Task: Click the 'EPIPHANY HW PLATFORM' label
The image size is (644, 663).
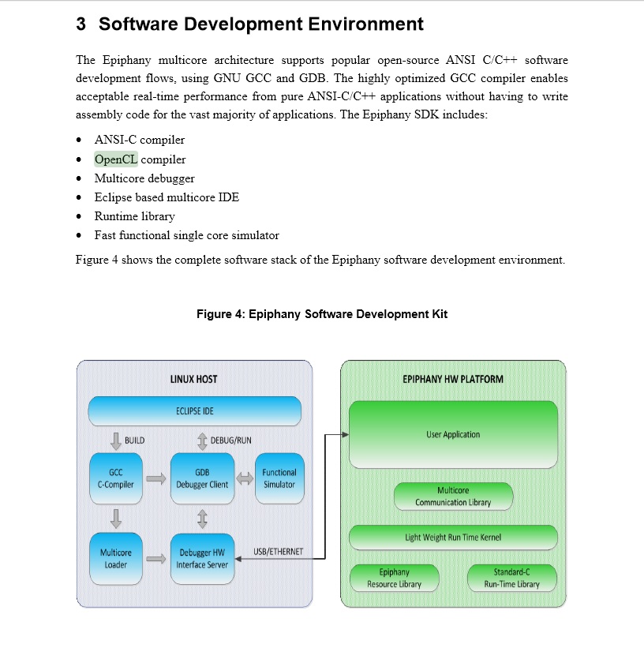Action: (x=453, y=380)
